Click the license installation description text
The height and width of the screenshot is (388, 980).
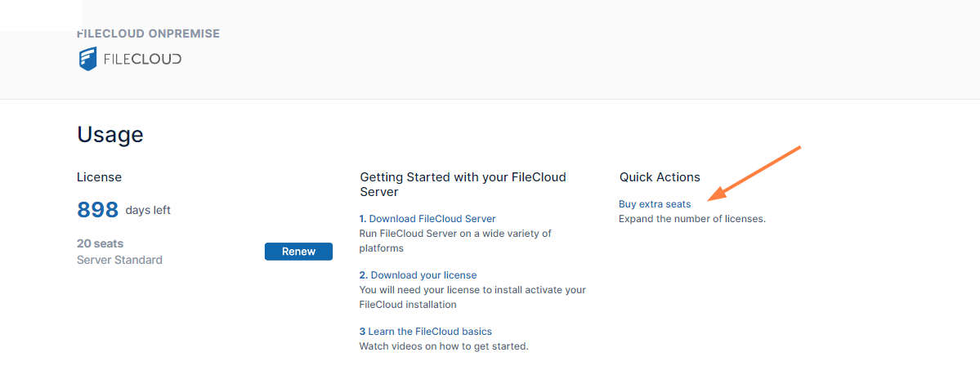click(x=472, y=297)
